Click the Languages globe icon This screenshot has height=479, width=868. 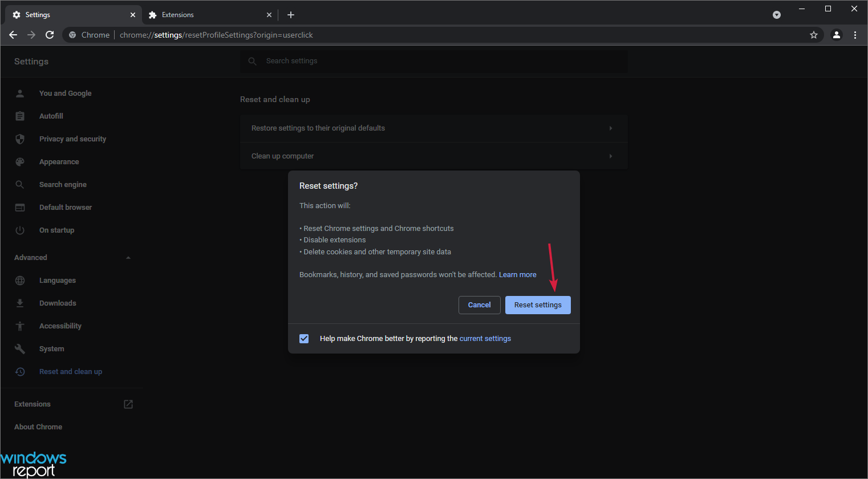(20, 280)
